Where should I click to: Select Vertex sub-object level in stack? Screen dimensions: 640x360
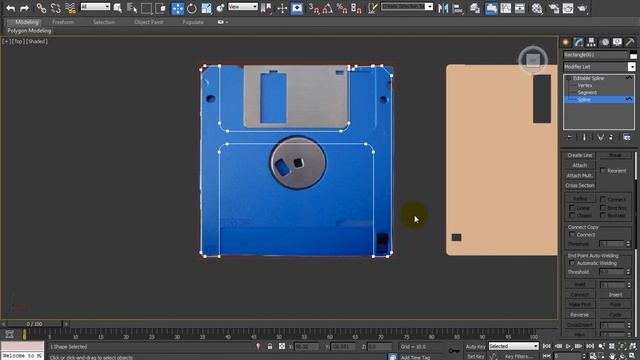[585, 85]
